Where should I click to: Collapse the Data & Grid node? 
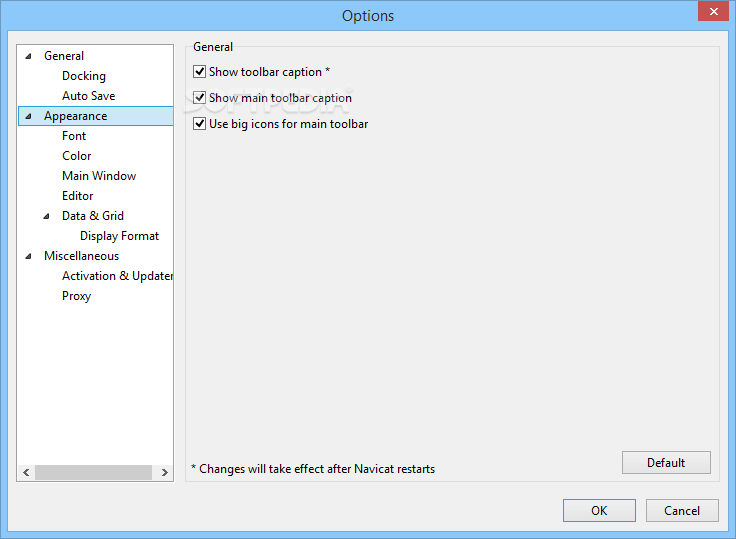pos(46,216)
